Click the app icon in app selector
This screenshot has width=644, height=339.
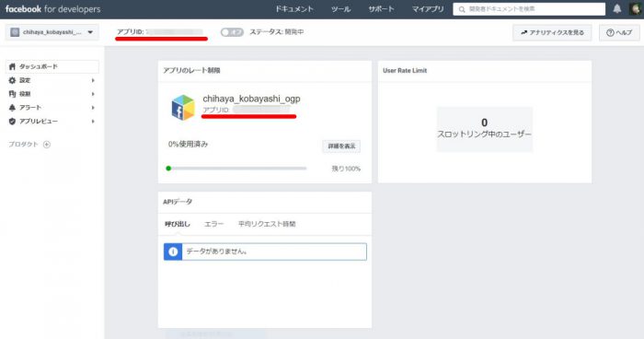(15, 32)
